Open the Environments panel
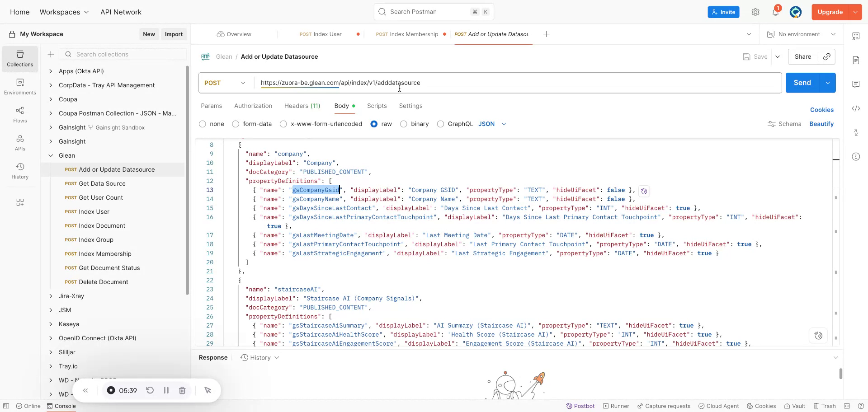Screen dimensions: 868x412 [20, 87]
